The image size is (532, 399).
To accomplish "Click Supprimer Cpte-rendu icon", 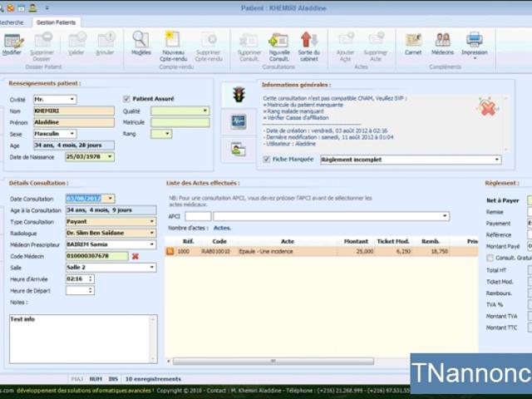I will pyautogui.click(x=209, y=40).
